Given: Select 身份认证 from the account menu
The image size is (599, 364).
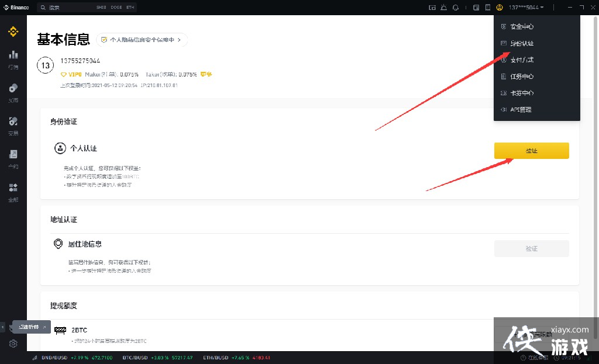Looking at the screenshot, I should [x=521, y=43].
